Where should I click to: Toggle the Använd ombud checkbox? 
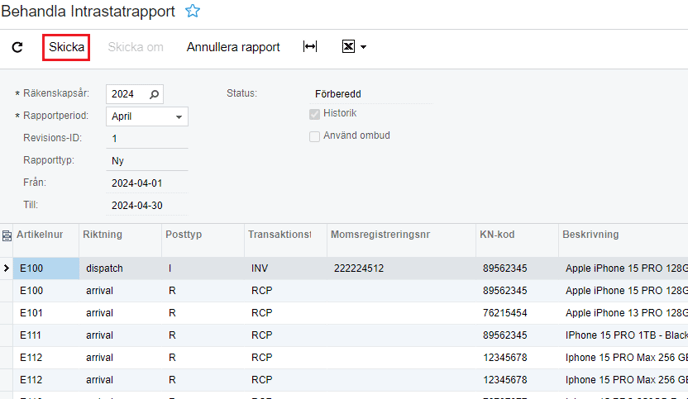tap(314, 136)
